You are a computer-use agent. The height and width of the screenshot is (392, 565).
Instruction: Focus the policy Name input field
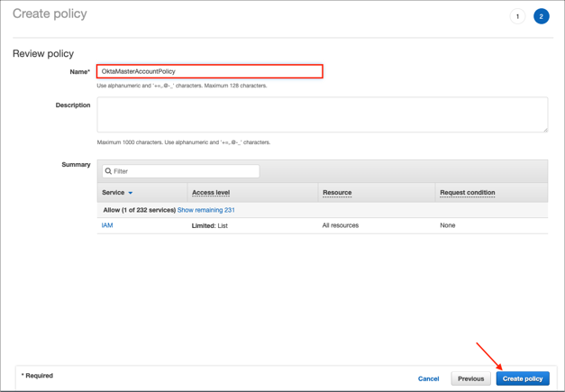pos(209,71)
